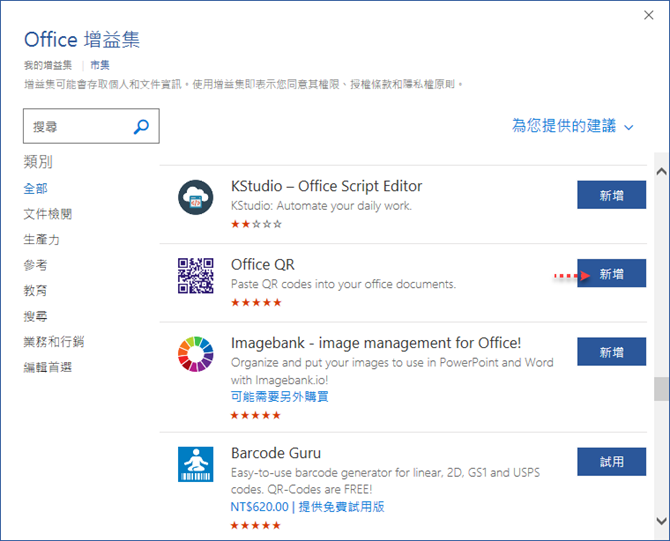Close the Office add-ins dialog

(649, 15)
